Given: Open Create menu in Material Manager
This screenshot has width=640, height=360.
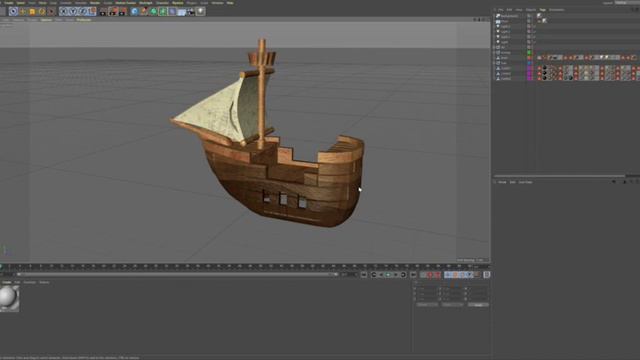Looking at the screenshot, I should tap(7, 282).
